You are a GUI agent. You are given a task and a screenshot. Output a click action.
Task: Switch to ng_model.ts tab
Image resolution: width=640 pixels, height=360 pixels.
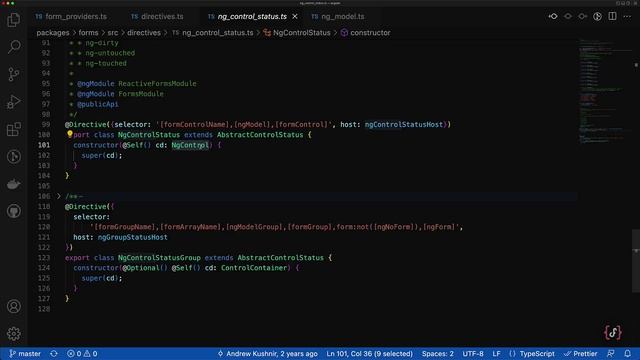coord(338,17)
